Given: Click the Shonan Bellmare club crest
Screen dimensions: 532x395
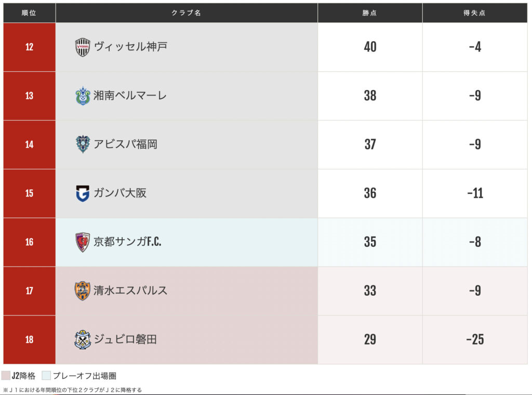Looking at the screenshot, I should pyautogui.click(x=83, y=96).
